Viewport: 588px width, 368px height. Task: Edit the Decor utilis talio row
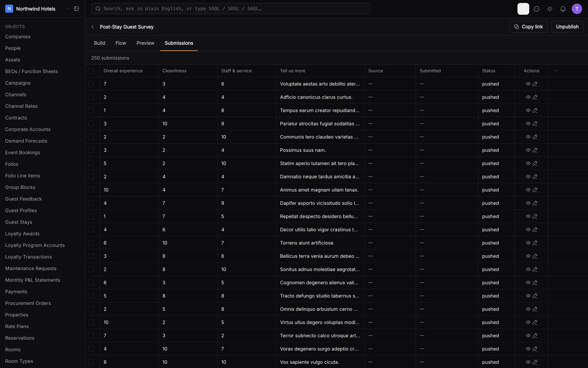click(535, 230)
